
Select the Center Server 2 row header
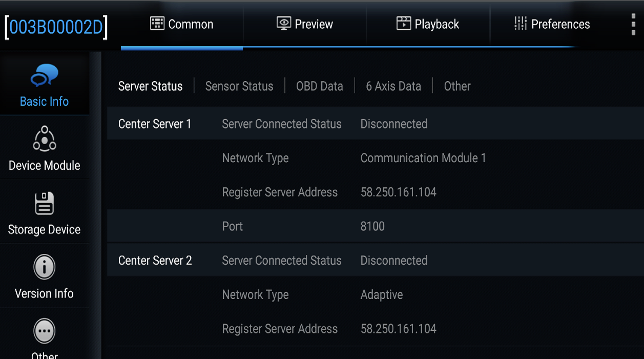coord(155,261)
